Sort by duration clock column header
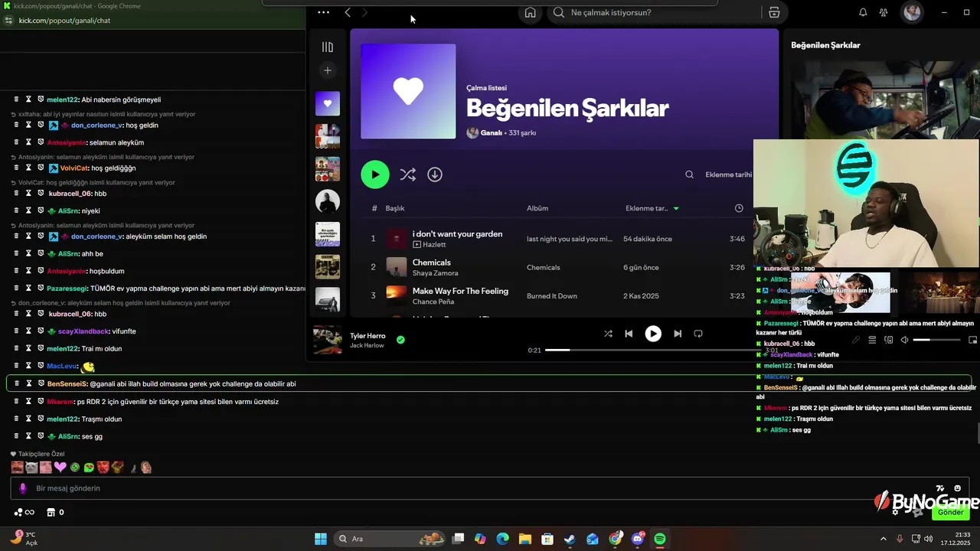Screen dimensions: 980x551 [x=739, y=208]
